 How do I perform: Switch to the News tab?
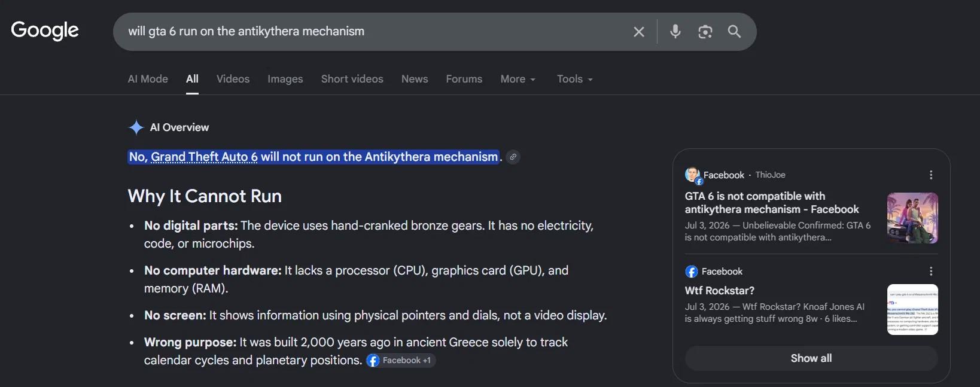click(415, 79)
